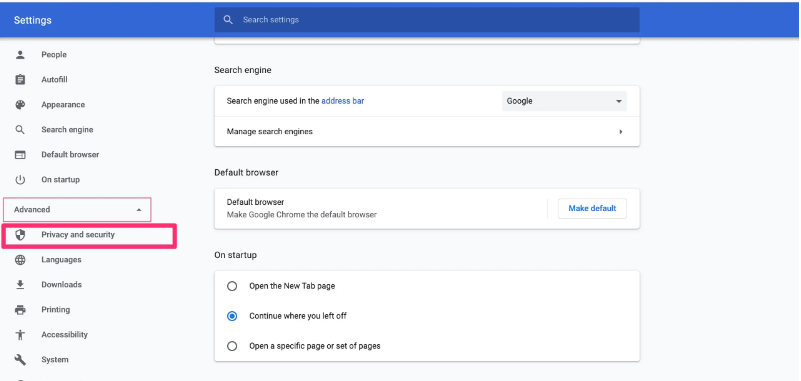Click the On startup section heading
The image size is (801, 381).
point(235,255)
